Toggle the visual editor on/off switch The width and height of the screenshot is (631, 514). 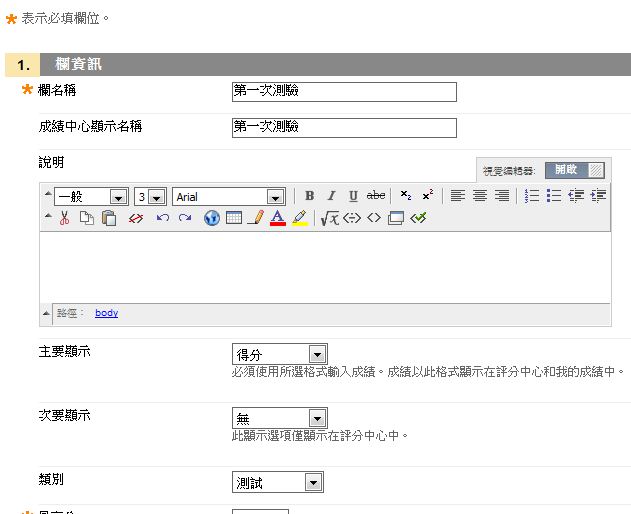[575, 170]
